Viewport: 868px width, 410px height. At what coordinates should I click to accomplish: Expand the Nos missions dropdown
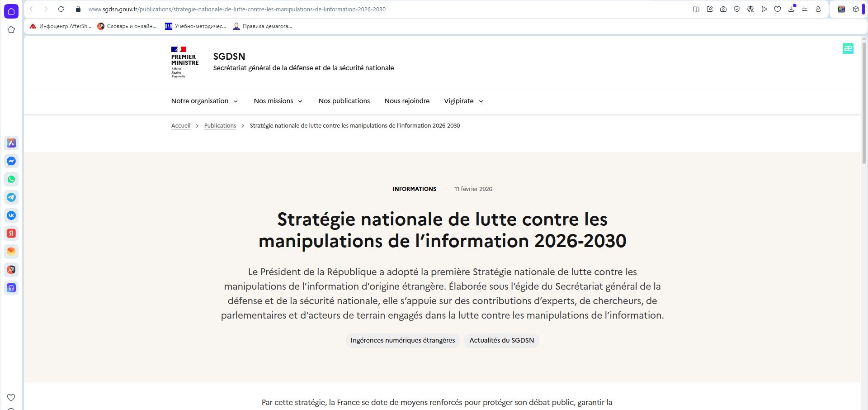[278, 101]
